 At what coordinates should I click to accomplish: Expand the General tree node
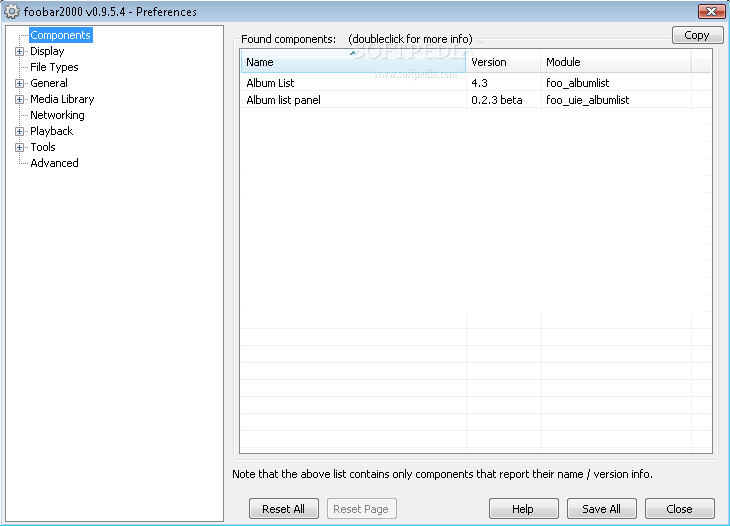[x=19, y=83]
